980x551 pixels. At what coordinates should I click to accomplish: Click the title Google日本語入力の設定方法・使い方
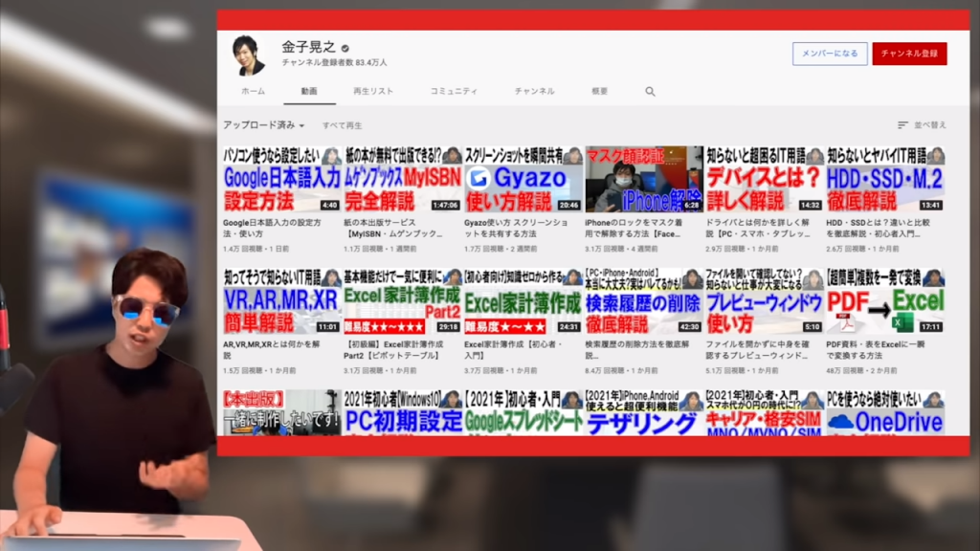tap(272, 228)
